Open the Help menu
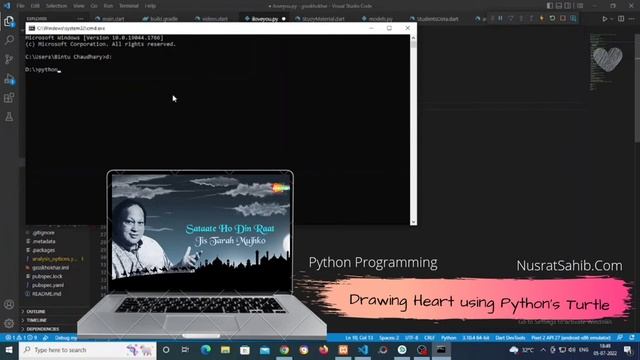 pyautogui.click(x=150, y=6)
